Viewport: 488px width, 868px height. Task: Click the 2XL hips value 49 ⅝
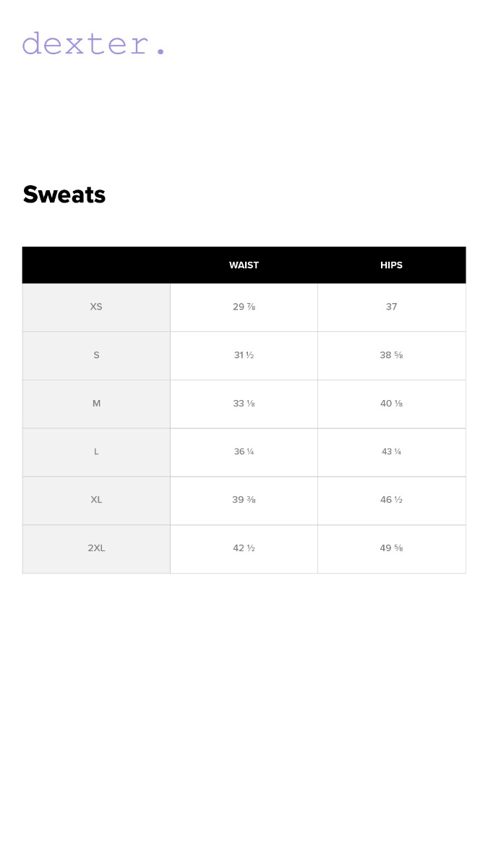click(x=391, y=548)
